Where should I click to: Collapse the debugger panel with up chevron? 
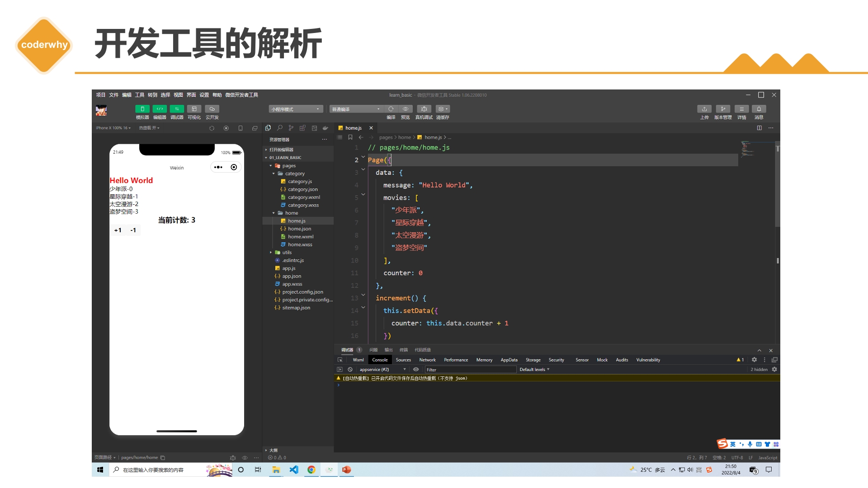(x=759, y=351)
